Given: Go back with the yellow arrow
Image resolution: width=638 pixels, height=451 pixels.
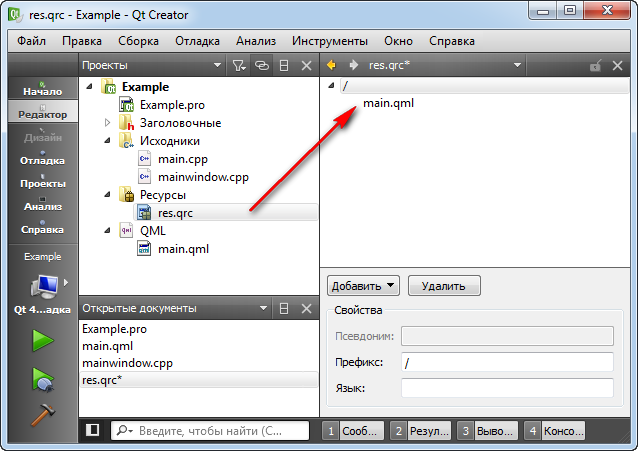Looking at the screenshot, I should tap(331, 65).
